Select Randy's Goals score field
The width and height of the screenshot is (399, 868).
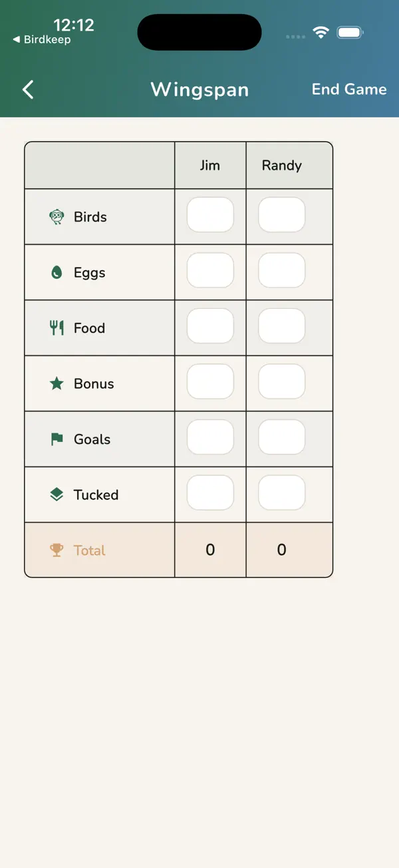[x=282, y=437]
